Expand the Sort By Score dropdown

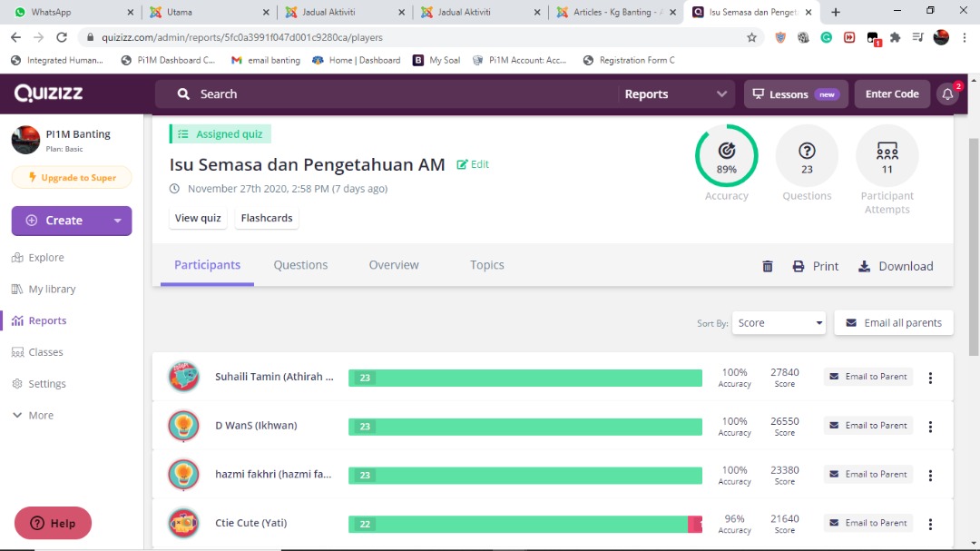[779, 323]
